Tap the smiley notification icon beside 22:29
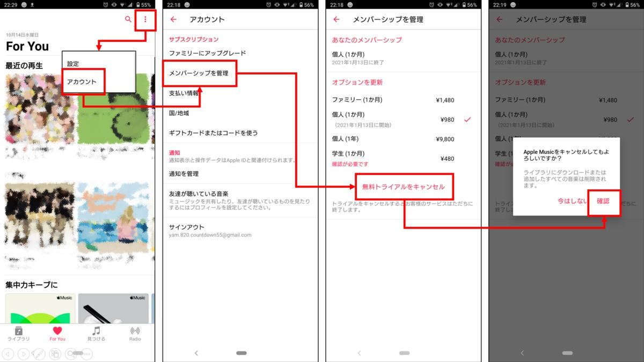The width and height of the screenshot is (644, 362). (x=24, y=4)
